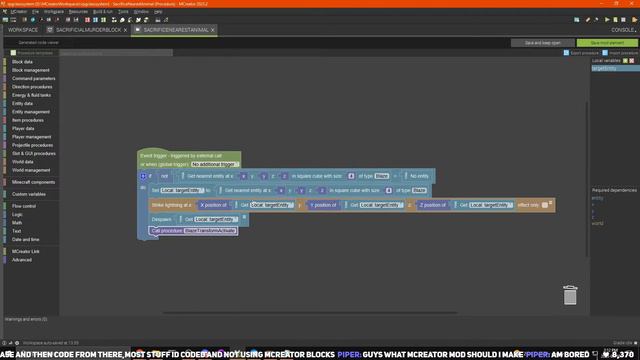Switch to the SACRIFICIALMURDERBLOCK tab
640x360 pixels.
[x=88, y=30]
